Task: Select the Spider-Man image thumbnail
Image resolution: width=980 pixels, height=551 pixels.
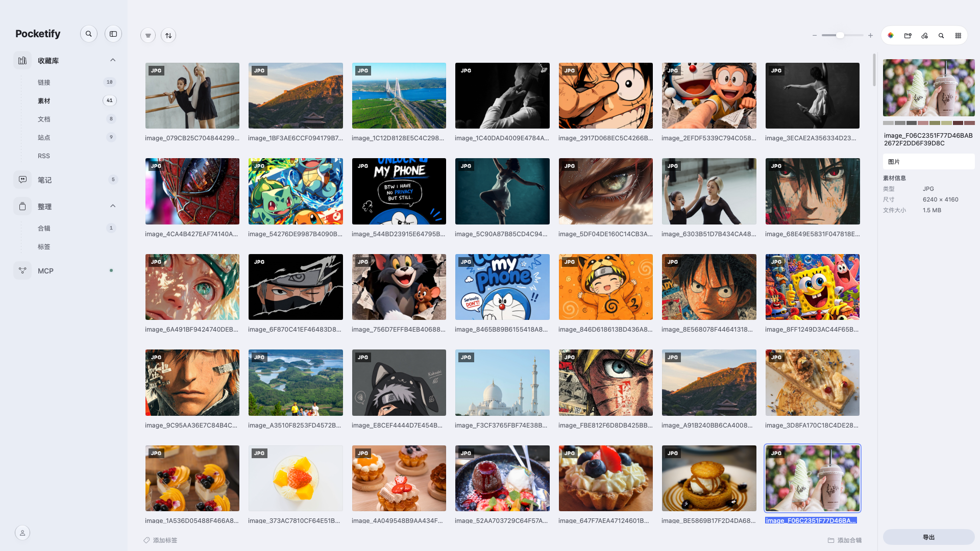Action: point(192,191)
